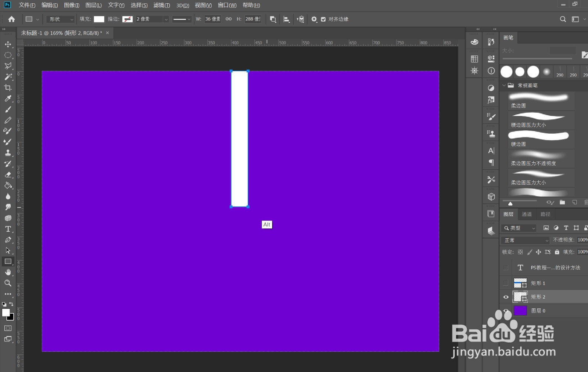
Task: Open the 3D cube panel icon
Action: click(x=491, y=197)
